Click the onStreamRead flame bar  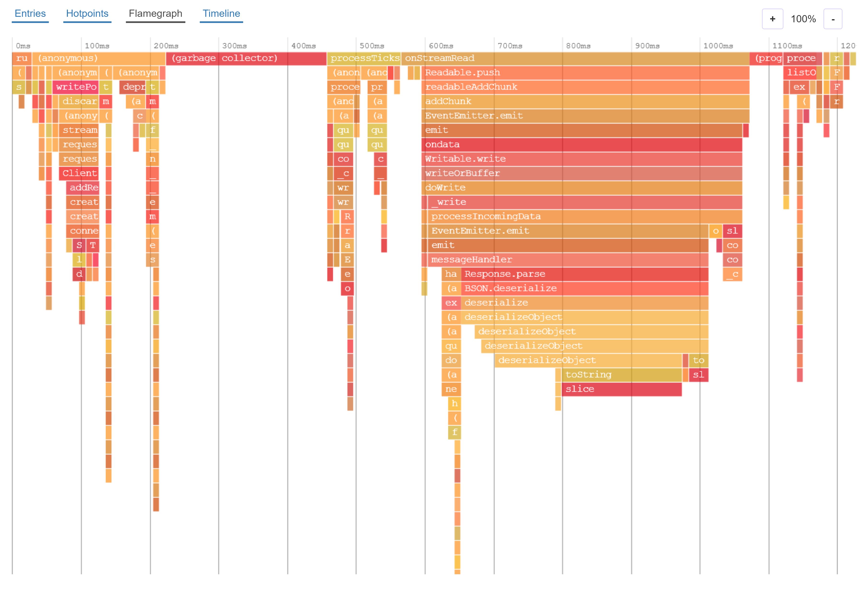point(575,58)
